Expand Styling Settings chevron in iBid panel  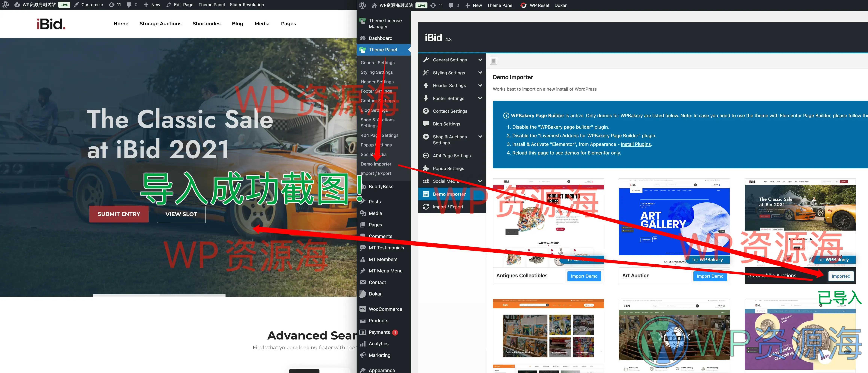(480, 72)
